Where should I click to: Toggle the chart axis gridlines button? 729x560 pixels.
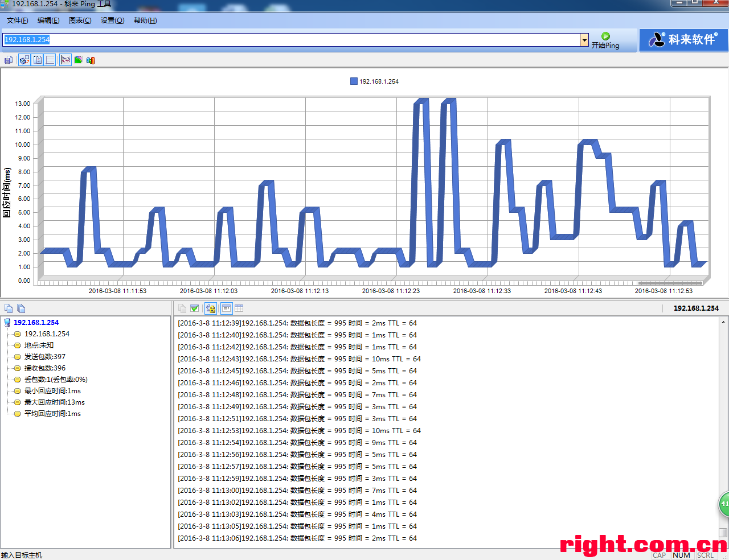coord(50,60)
